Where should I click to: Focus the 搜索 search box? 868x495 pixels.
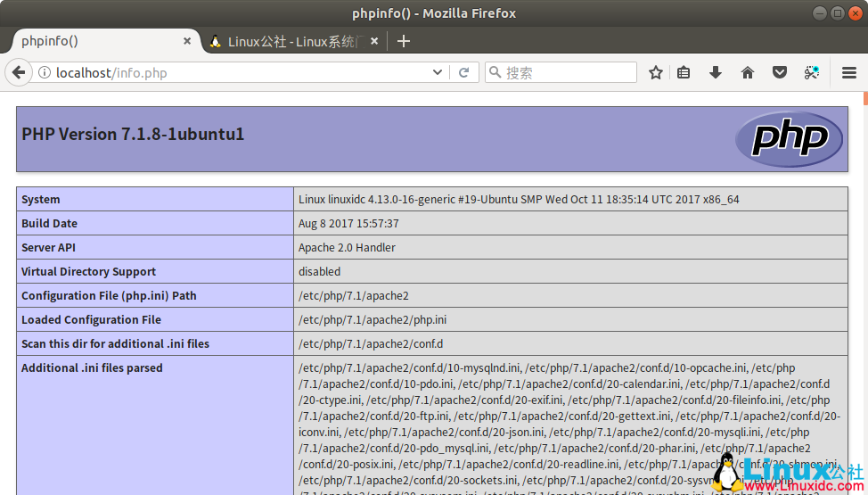point(561,72)
